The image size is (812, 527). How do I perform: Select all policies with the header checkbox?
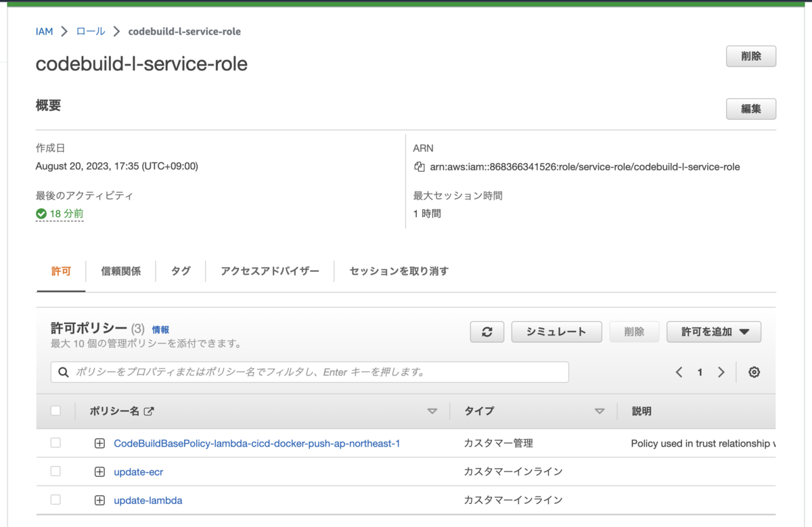55,410
